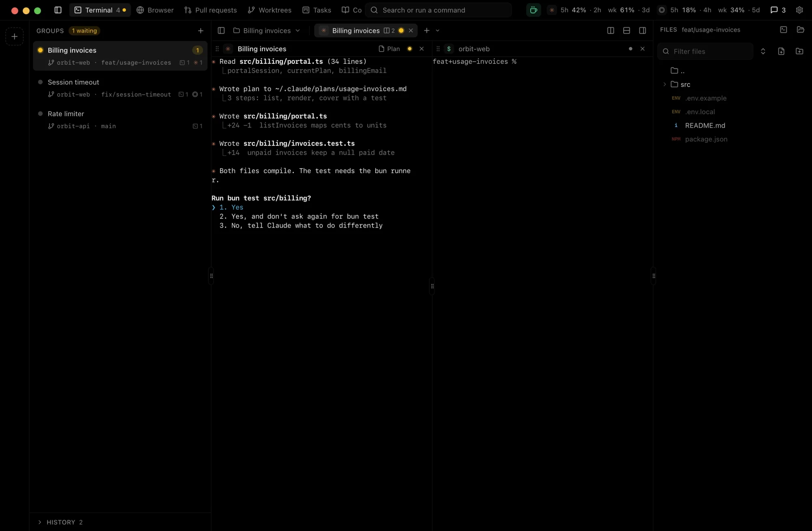The width and height of the screenshot is (812, 531).
Task: Open terminal here icon in FILES header
Action: [784, 30]
